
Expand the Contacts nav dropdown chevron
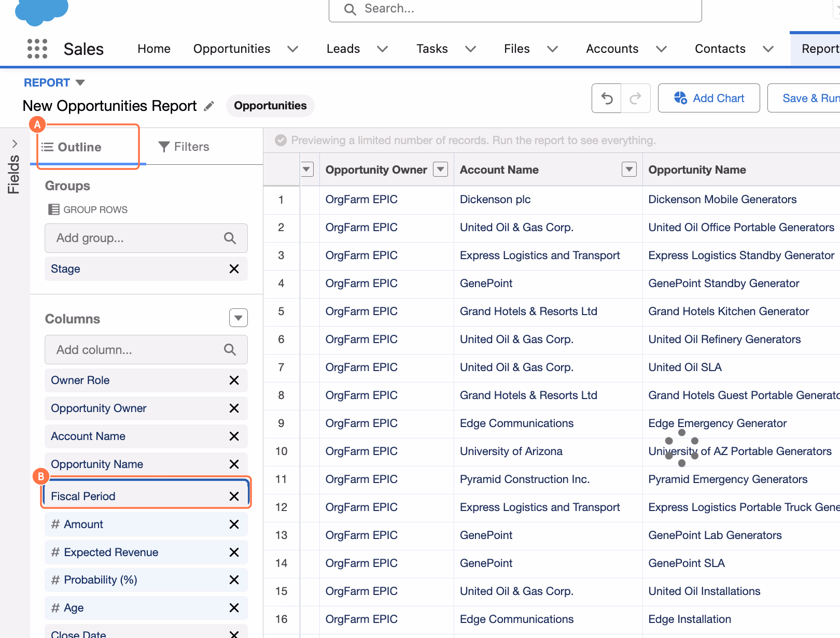pos(768,49)
